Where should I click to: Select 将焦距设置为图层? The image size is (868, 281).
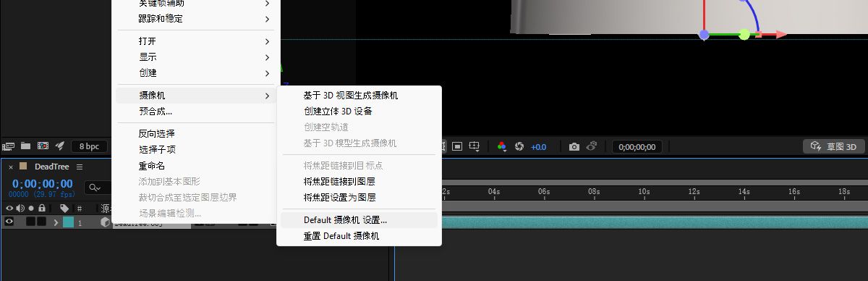coord(359,197)
